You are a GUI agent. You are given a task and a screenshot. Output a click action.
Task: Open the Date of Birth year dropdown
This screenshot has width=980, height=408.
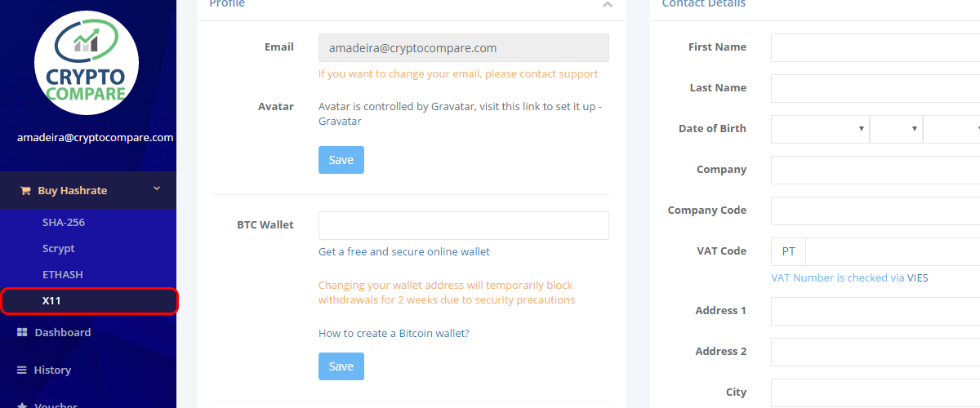pyautogui.click(x=951, y=129)
